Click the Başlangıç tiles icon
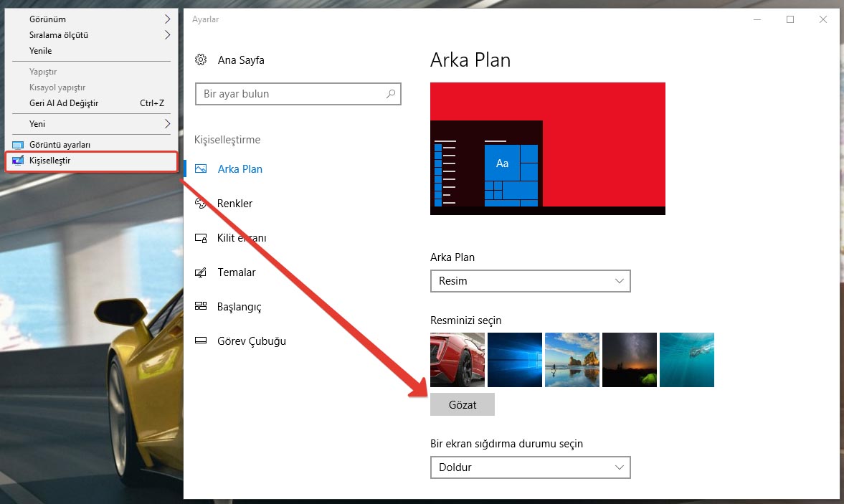This screenshot has height=504, width=844. pyautogui.click(x=201, y=307)
